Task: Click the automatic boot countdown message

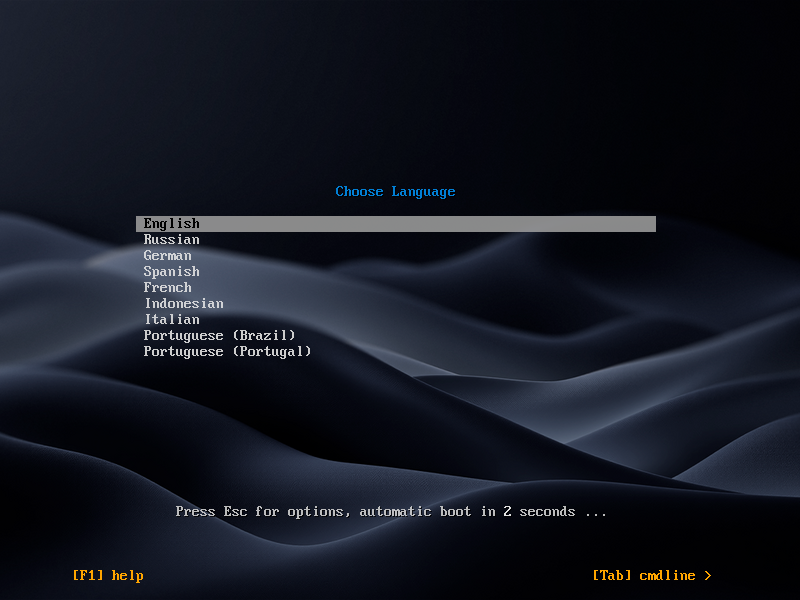Action: click(391, 511)
